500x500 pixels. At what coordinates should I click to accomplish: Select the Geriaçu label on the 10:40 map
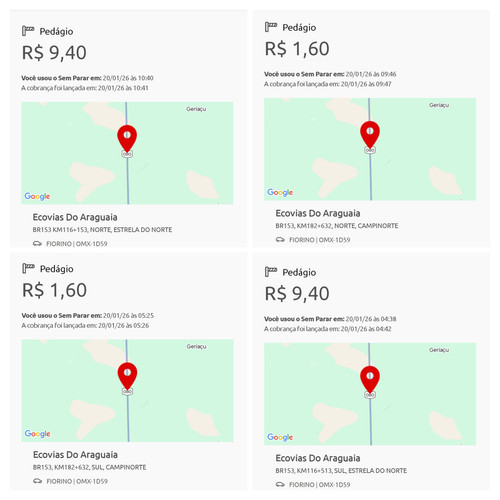click(x=196, y=109)
